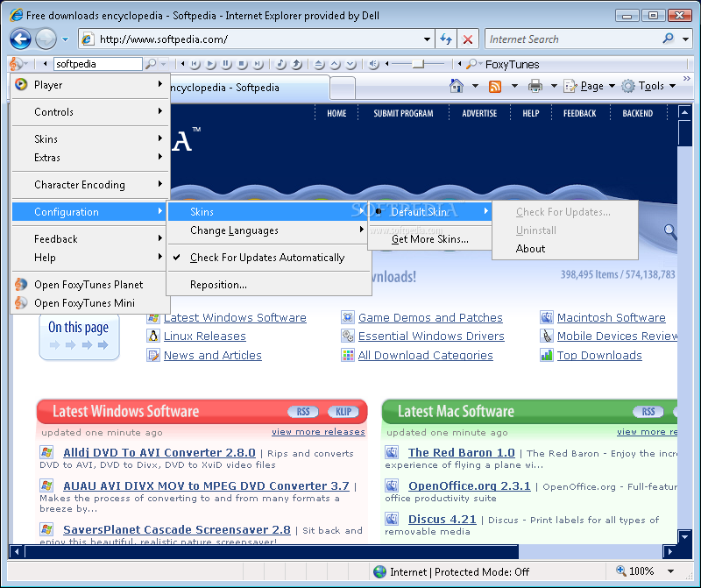
Task: Open the feeds dropdown arrow
Action: (514, 86)
